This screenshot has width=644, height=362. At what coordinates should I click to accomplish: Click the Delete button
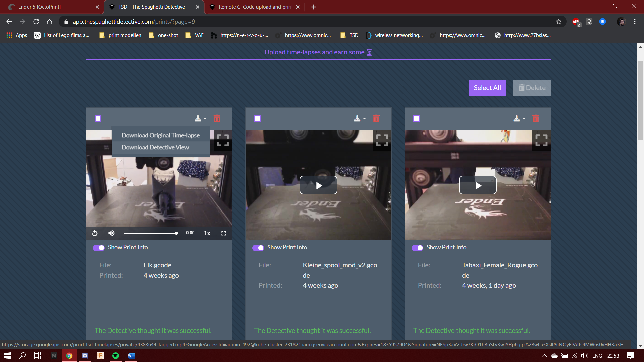532,88
